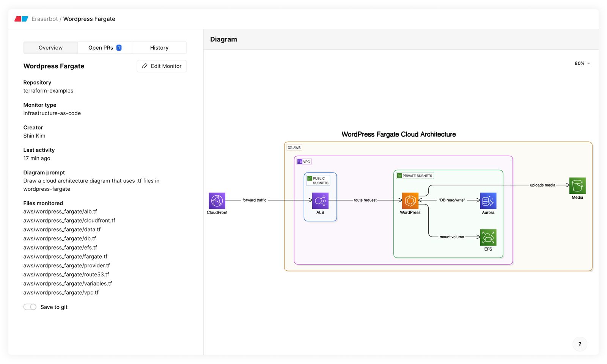Click the 'DB read/write' arrow label
The height and width of the screenshot is (364, 607).
point(452,200)
